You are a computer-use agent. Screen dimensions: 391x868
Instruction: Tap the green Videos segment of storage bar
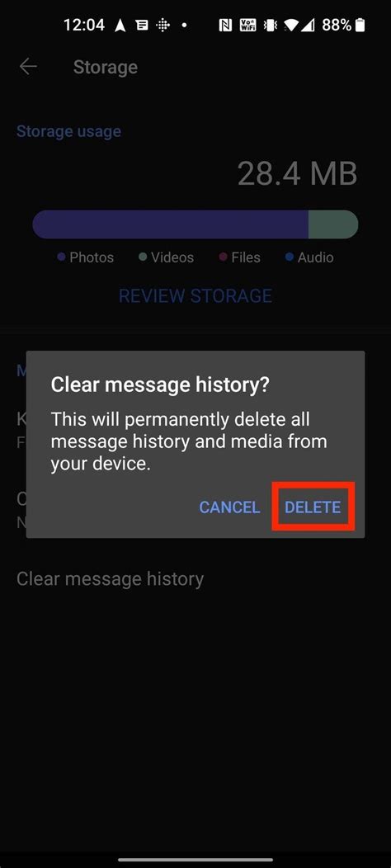tap(333, 224)
